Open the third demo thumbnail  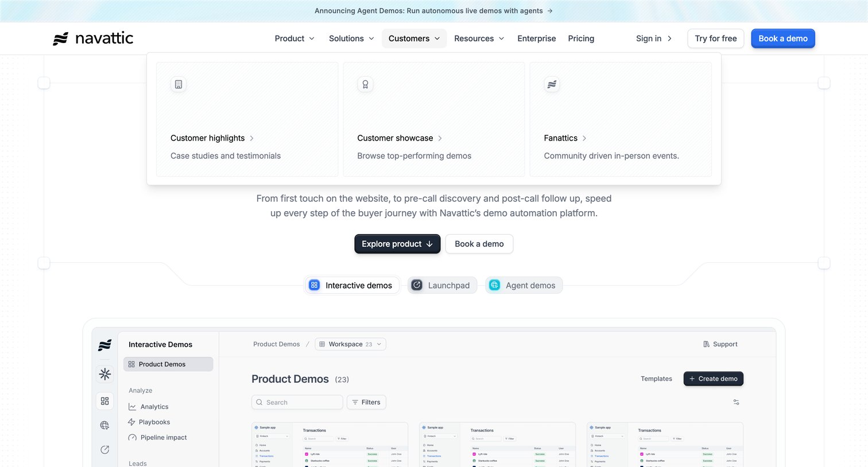(665, 445)
